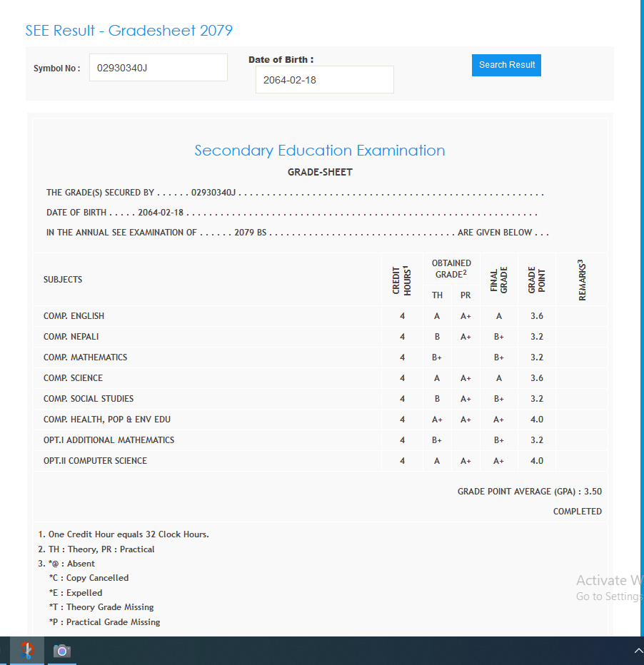Click OPT.II COMPUTER SCIENCE subject name

tap(96, 461)
